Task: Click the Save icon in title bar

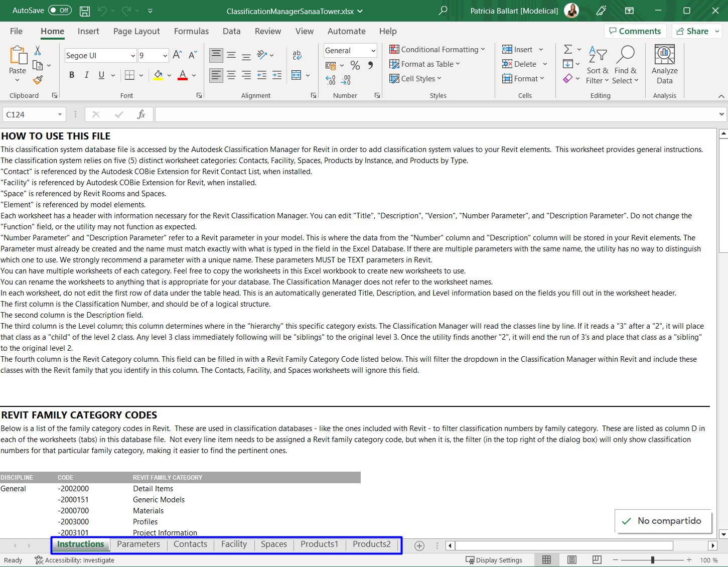Action: (85, 11)
